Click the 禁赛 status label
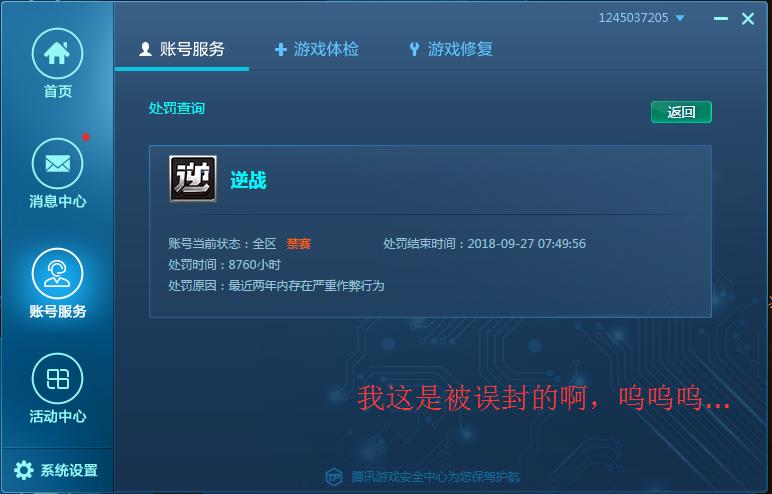 tap(298, 244)
